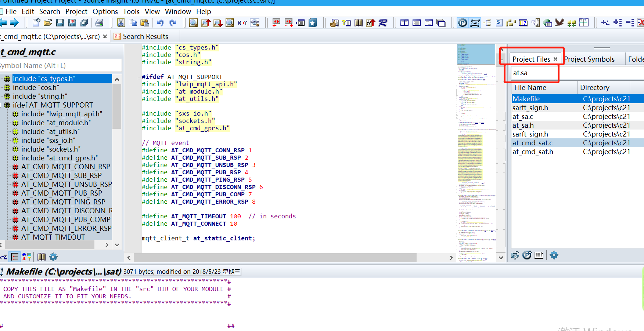
Task: Open the symbol panel gear settings
Action: click(53, 257)
